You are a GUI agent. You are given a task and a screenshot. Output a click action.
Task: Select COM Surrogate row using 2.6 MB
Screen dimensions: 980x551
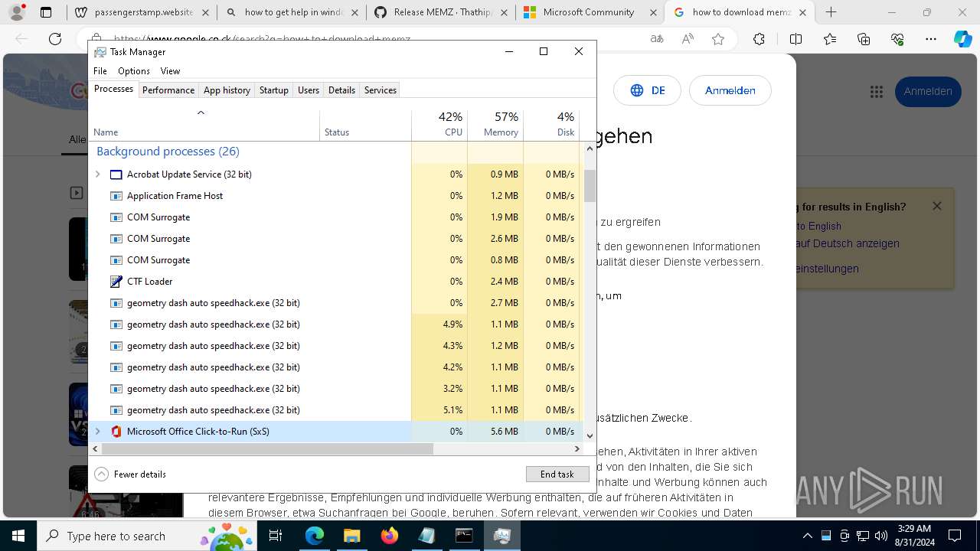[x=335, y=239]
